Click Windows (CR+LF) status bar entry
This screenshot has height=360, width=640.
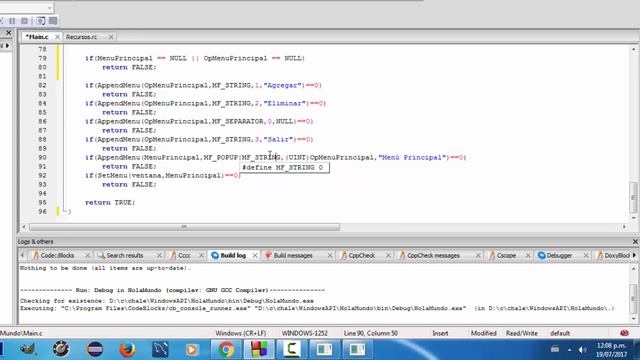[240, 333]
